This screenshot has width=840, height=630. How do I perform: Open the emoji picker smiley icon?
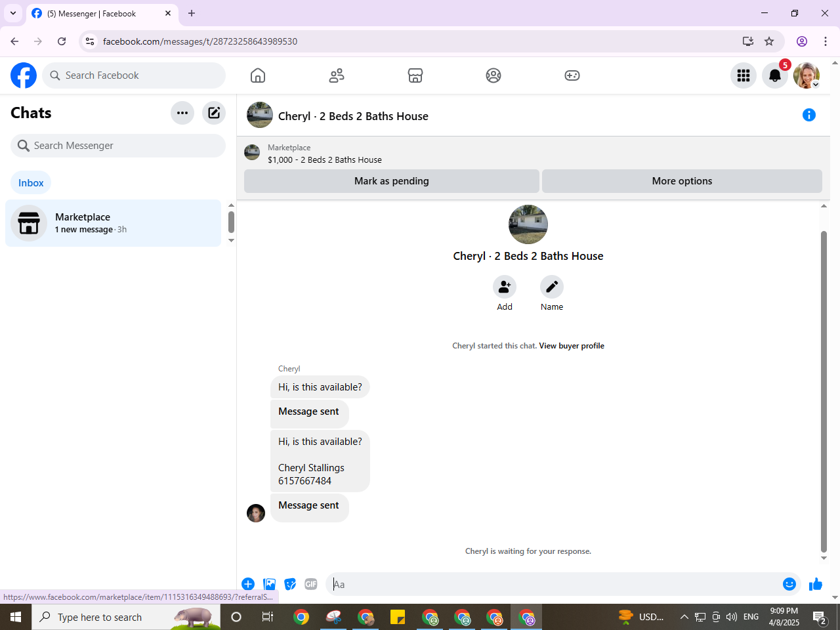(x=789, y=584)
